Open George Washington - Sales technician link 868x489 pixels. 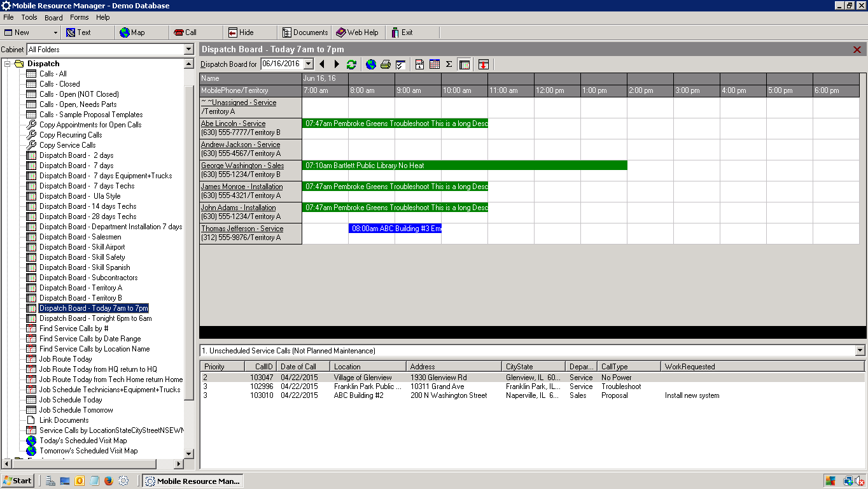click(x=242, y=166)
